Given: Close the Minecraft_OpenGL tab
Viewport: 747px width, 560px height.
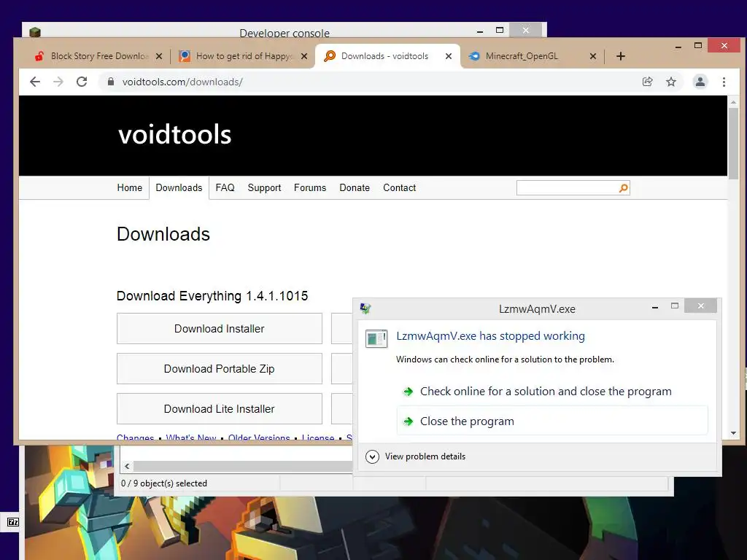Looking at the screenshot, I should pos(592,56).
